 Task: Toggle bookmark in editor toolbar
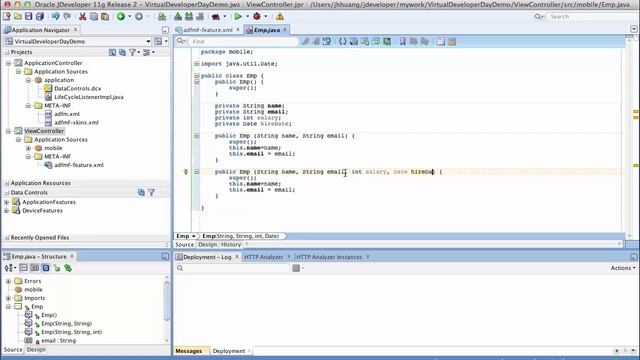point(402,42)
